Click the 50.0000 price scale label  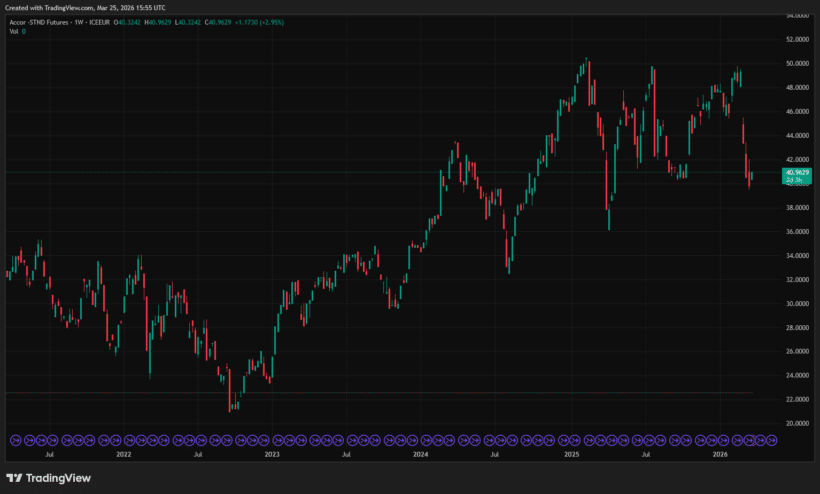[x=797, y=64]
